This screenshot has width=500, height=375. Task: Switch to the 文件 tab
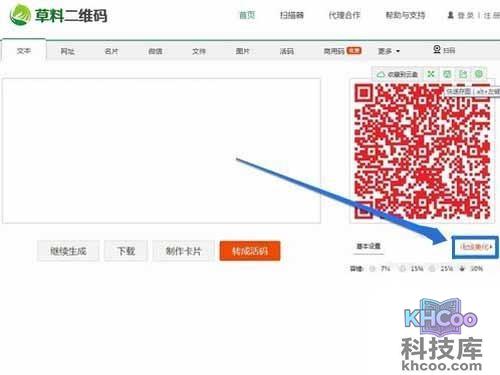coord(199,51)
